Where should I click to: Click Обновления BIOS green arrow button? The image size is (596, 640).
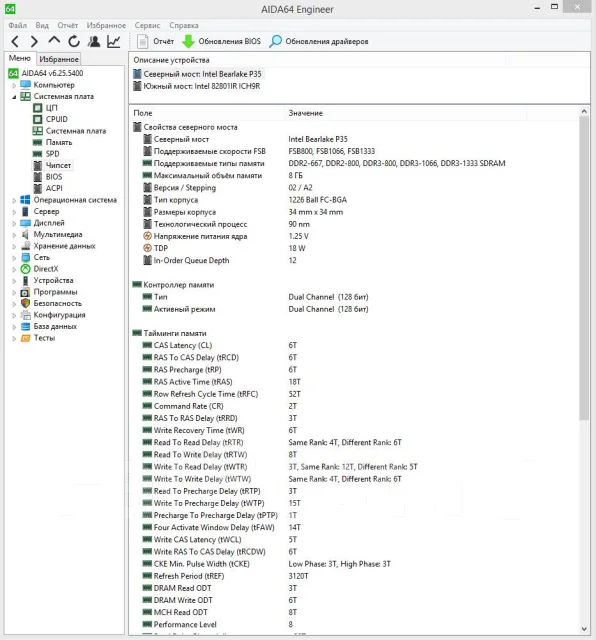221,41
